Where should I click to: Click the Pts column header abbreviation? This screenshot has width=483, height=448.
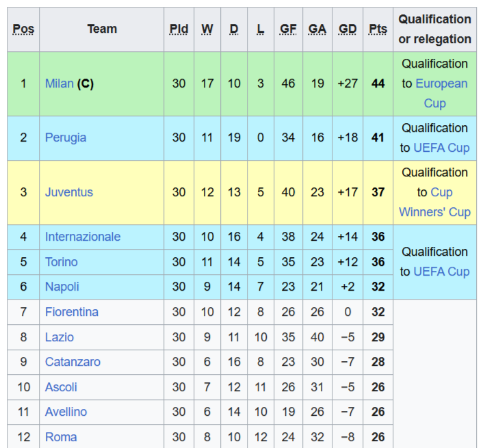(378, 29)
